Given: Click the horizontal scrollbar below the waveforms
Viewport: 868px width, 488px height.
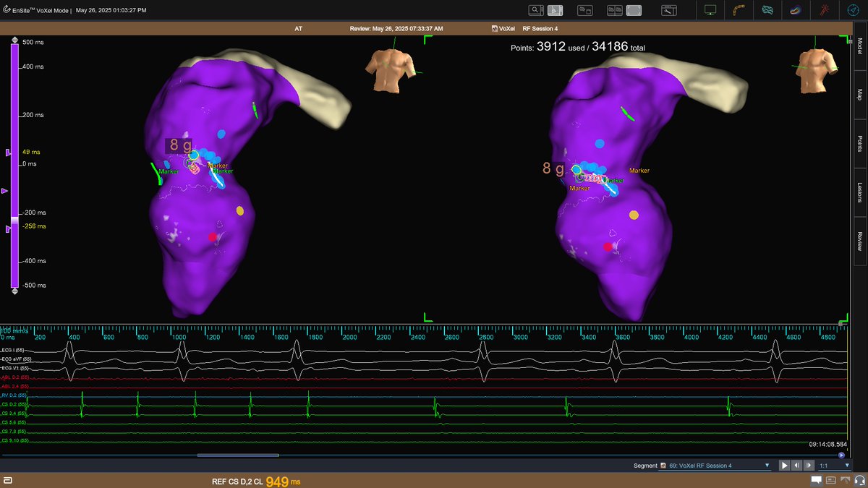Looking at the screenshot, I should 239,455.
